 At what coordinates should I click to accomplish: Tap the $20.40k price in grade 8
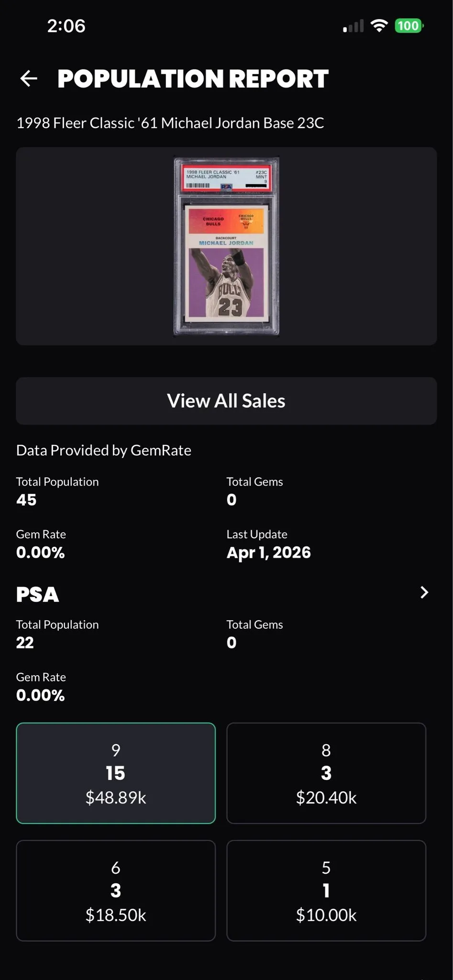326,798
